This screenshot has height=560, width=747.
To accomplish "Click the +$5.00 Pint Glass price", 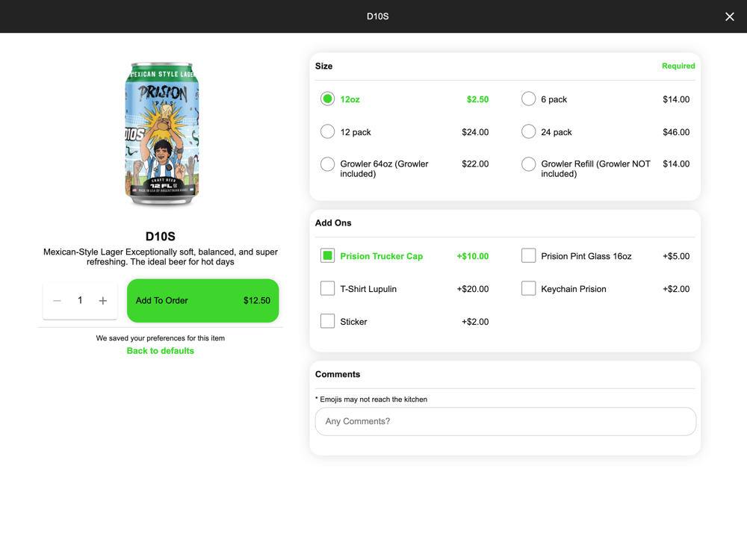I will tap(676, 256).
